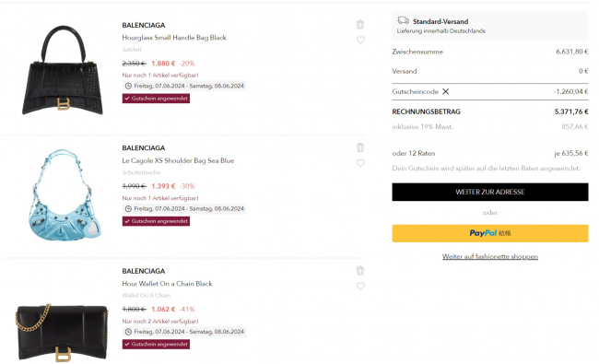Click first item's Gutschein angewendet badge
Viewport: 599px width, 364px height.
(156, 99)
